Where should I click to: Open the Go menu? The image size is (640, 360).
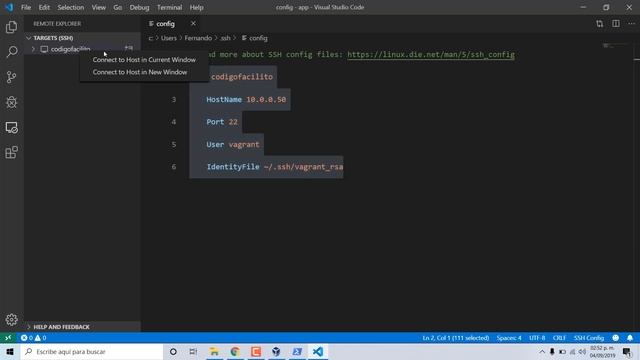click(118, 7)
